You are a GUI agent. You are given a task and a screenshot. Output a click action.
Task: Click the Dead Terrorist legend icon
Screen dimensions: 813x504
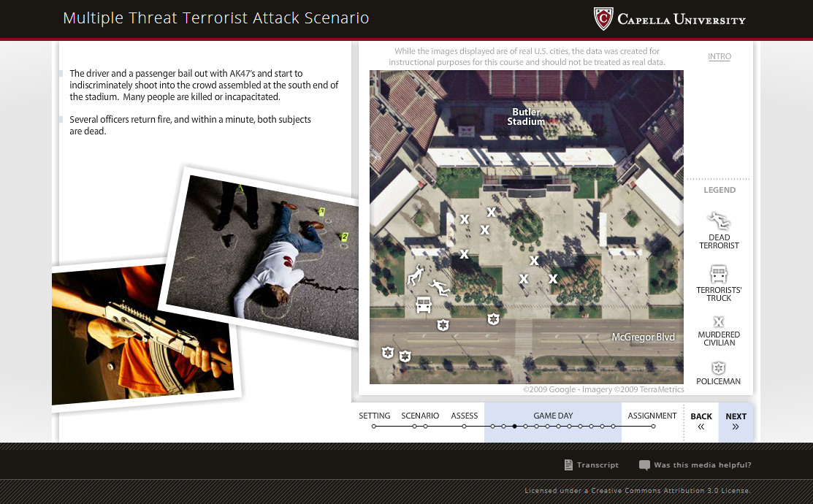coord(719,221)
